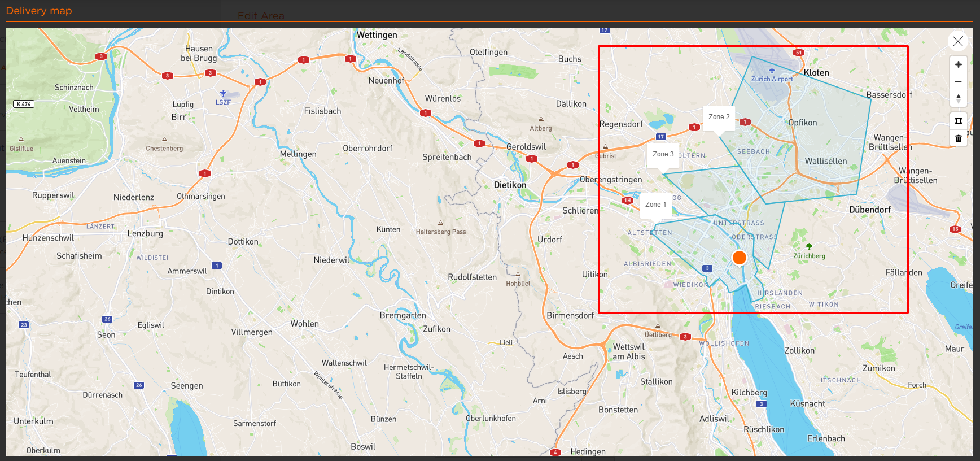This screenshot has height=461, width=980.
Task: Click the trash delete icon
Action: click(958, 138)
